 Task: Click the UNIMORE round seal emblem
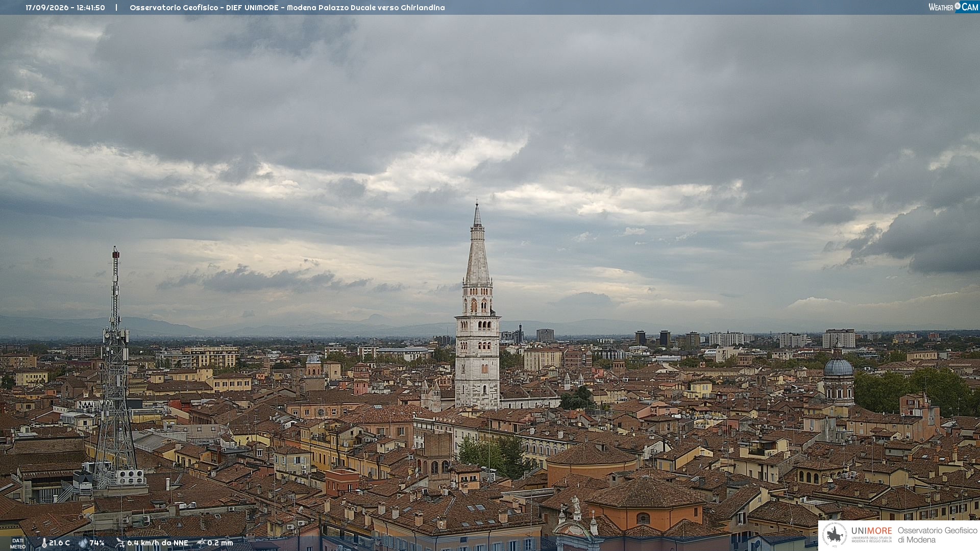(x=835, y=535)
